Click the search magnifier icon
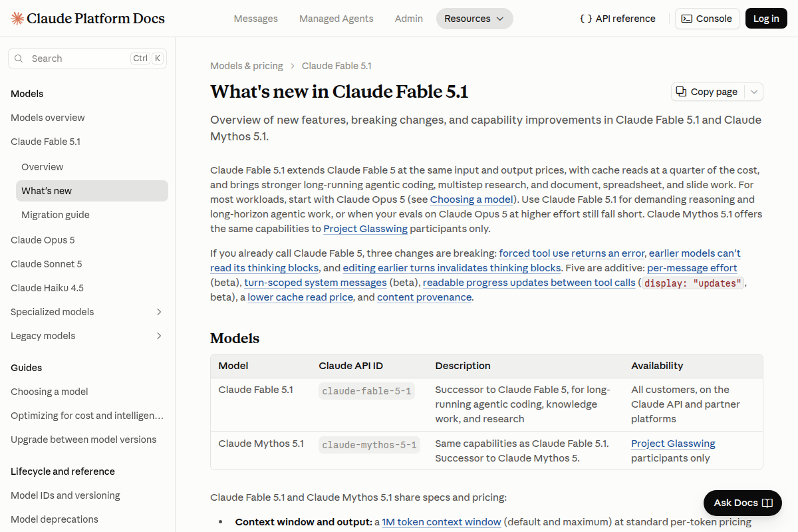Image resolution: width=798 pixels, height=532 pixels. [x=19, y=59]
